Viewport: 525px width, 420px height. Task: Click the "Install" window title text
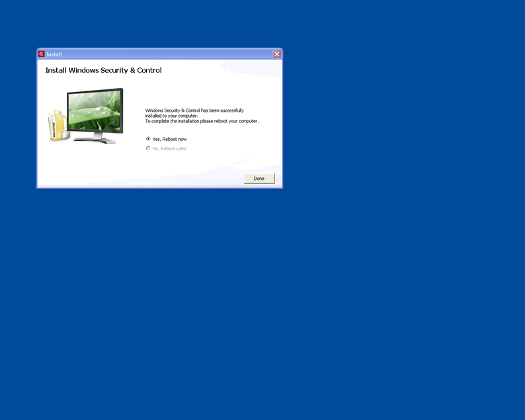(54, 54)
